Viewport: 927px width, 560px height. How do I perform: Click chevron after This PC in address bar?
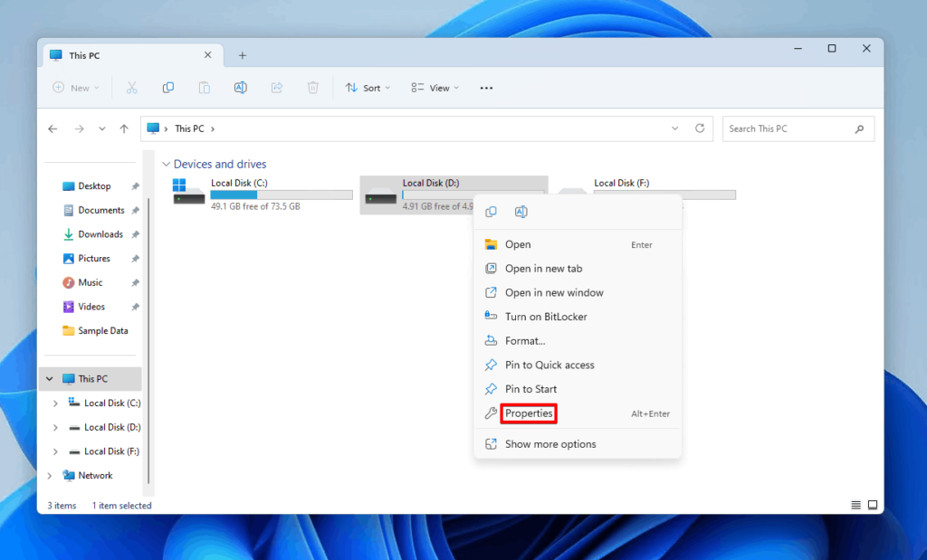pyautogui.click(x=213, y=128)
